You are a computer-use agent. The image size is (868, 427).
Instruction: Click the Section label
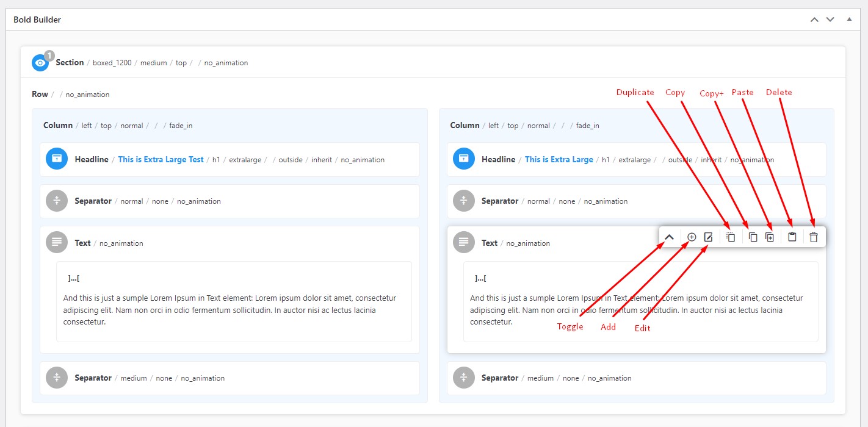click(70, 62)
